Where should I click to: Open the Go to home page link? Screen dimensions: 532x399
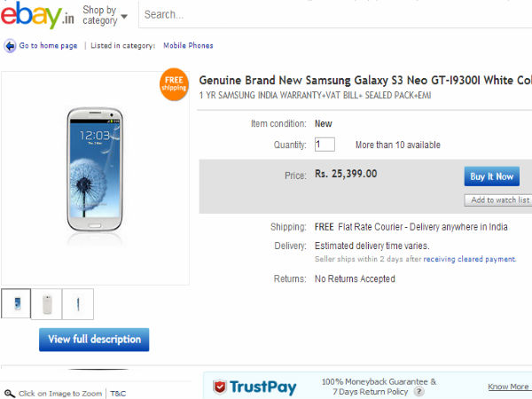point(48,46)
